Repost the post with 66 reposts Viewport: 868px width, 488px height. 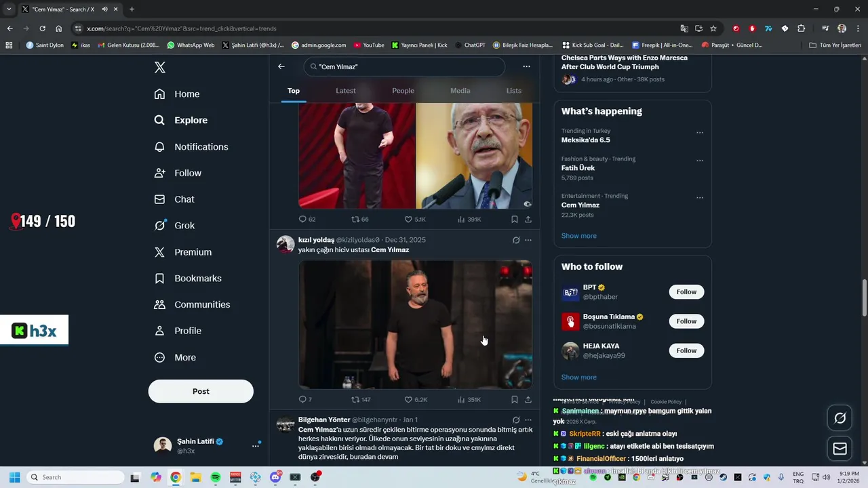click(x=360, y=220)
